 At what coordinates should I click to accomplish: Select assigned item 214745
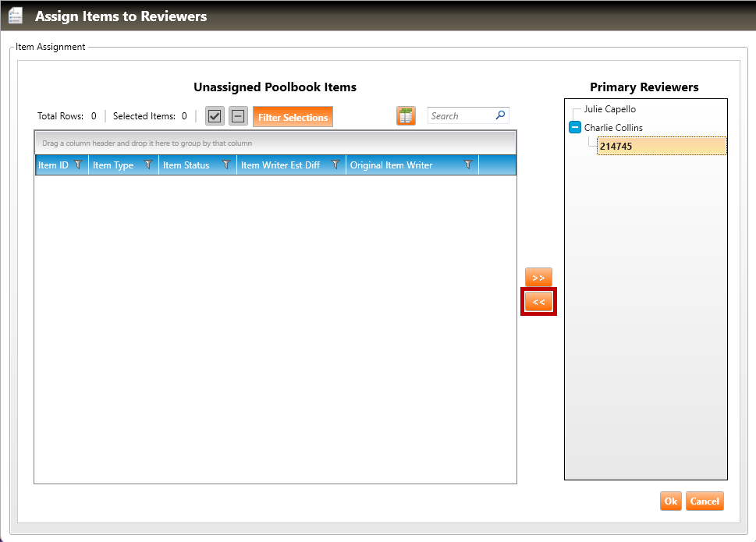[616, 146]
